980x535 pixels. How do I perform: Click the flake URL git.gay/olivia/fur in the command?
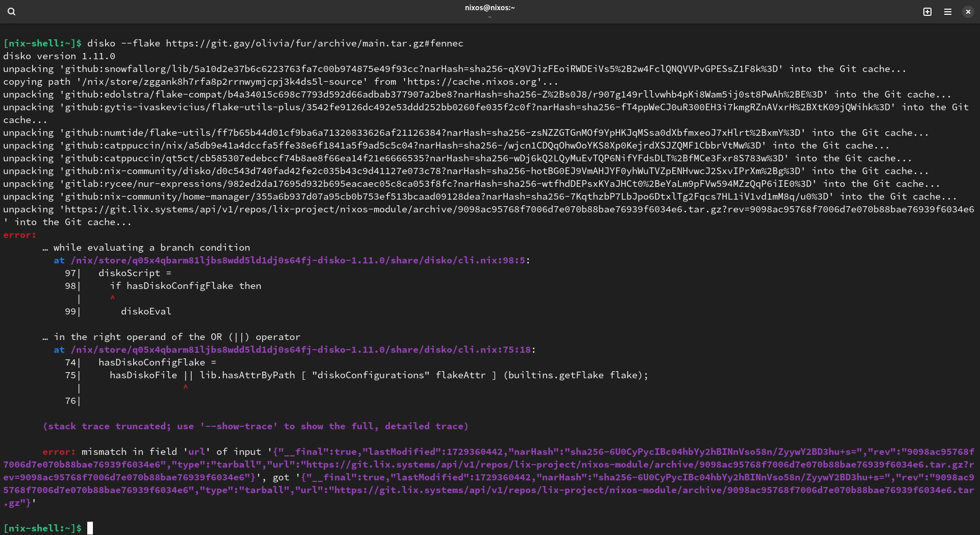pos(314,43)
